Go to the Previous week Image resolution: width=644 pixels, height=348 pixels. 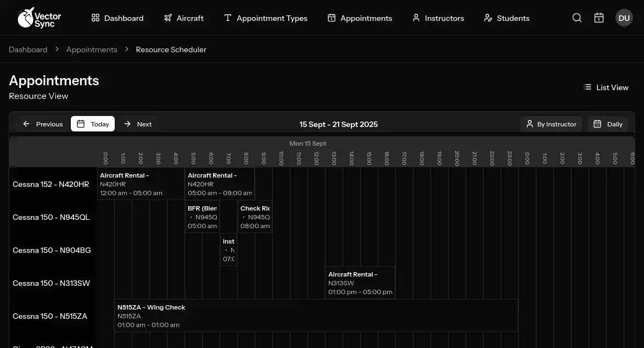pos(43,124)
